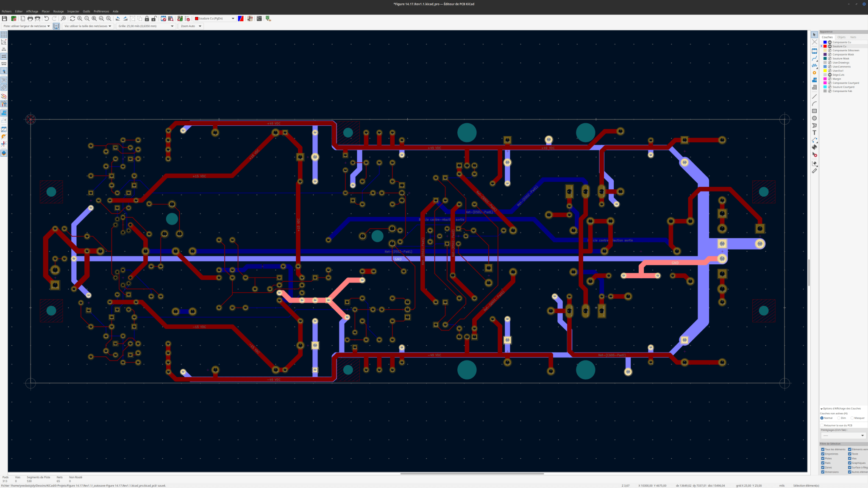Switch to the Objets tab

tap(841, 37)
